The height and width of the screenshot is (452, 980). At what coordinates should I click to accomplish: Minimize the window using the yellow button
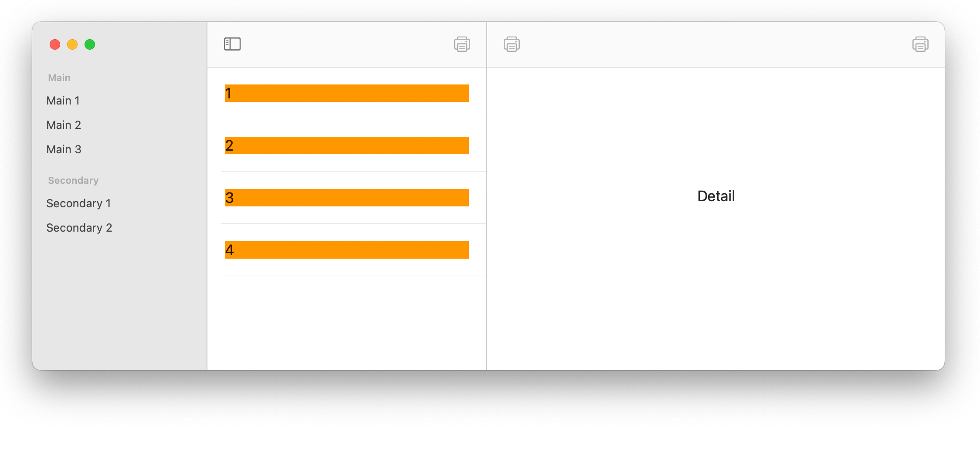(x=72, y=44)
